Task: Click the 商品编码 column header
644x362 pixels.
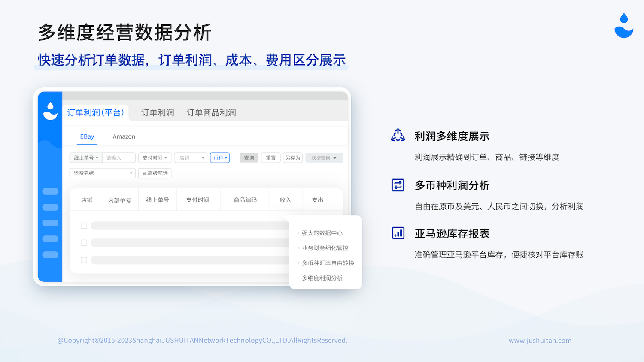Action: pyautogui.click(x=245, y=200)
